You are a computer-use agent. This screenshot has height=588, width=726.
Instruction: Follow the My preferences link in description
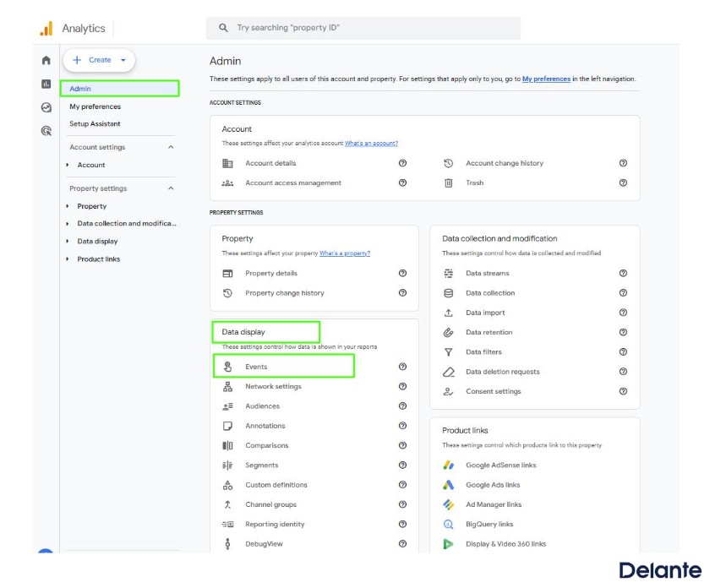pyautogui.click(x=546, y=79)
